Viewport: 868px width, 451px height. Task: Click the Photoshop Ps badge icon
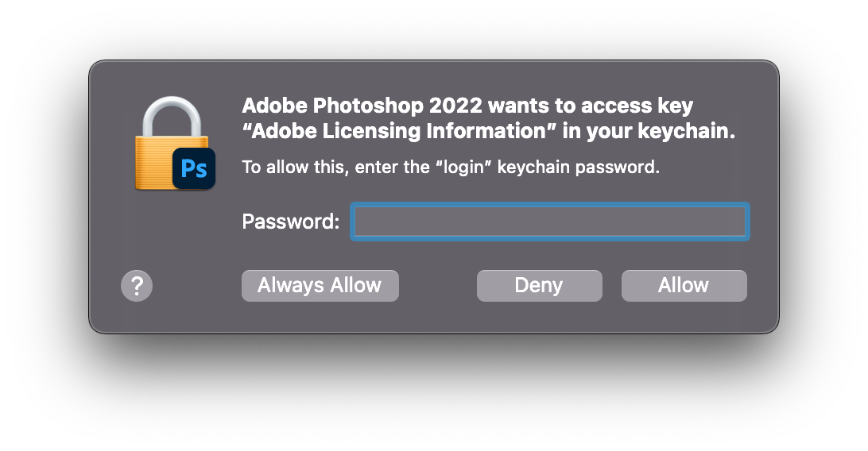[x=194, y=168]
